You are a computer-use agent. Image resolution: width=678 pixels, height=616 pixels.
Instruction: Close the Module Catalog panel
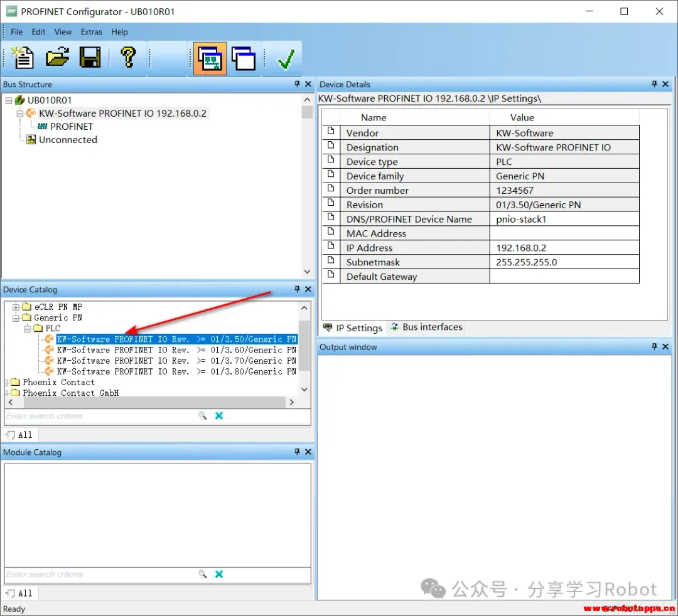point(308,452)
